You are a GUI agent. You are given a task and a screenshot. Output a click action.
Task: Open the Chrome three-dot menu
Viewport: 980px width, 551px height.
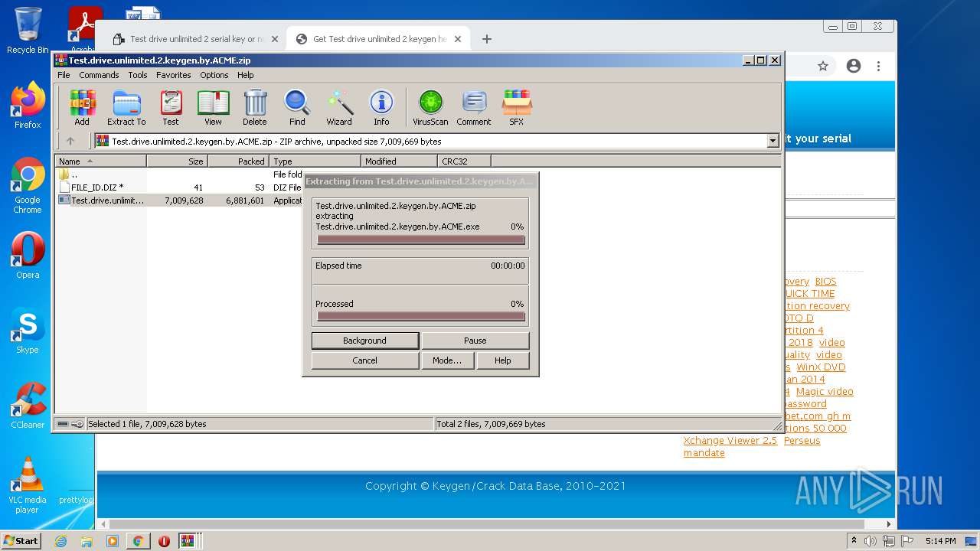(880, 66)
